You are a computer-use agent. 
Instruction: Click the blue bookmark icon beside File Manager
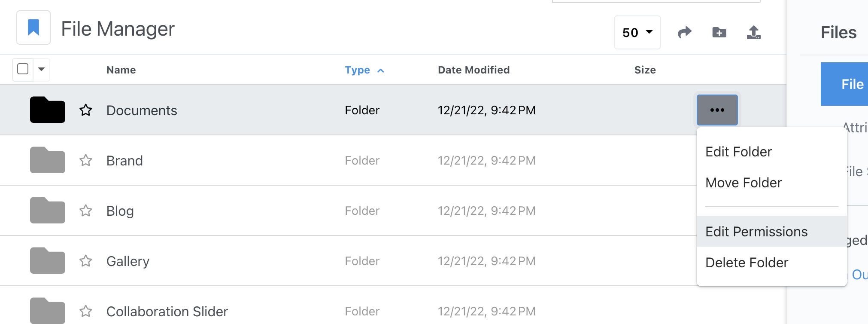pos(33,28)
